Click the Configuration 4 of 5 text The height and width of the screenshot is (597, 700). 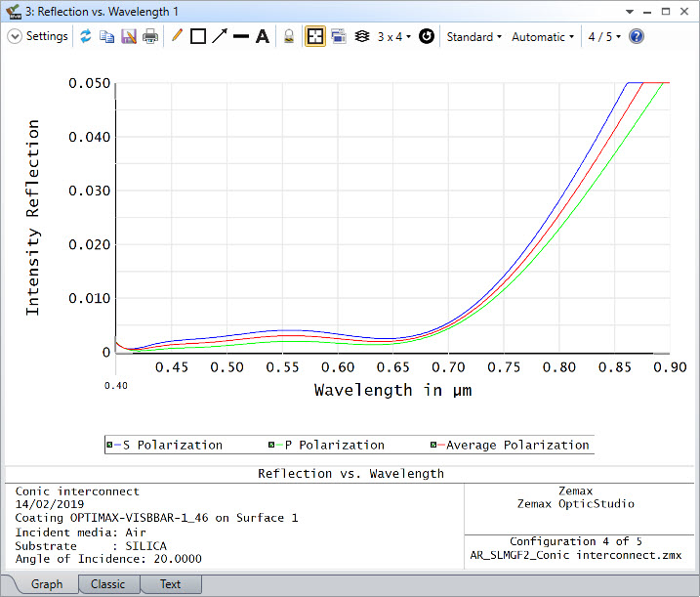(576, 541)
